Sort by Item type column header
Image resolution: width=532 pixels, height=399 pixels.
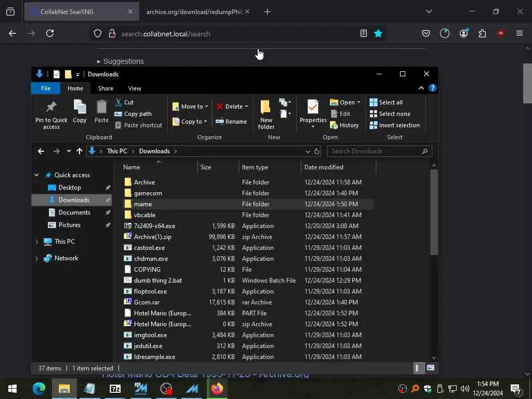(x=270, y=167)
